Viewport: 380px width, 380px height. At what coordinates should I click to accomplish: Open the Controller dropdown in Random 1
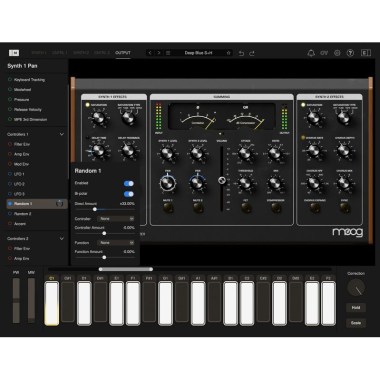pyautogui.click(x=116, y=219)
